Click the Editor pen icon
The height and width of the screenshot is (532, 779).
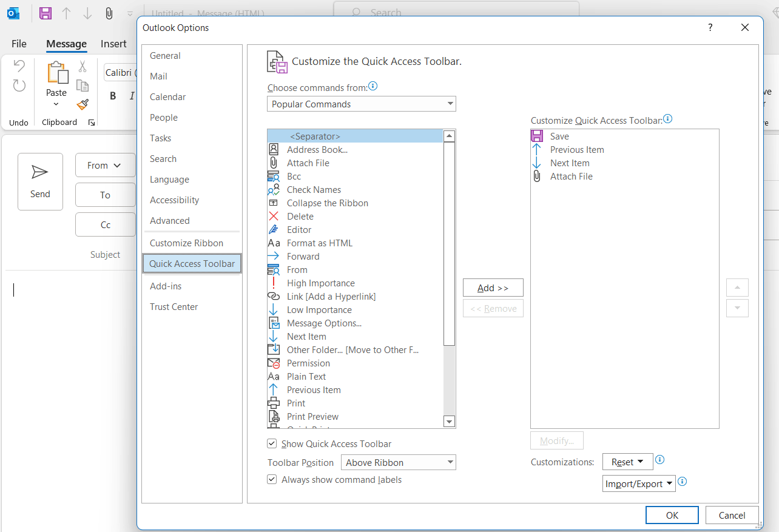(274, 229)
